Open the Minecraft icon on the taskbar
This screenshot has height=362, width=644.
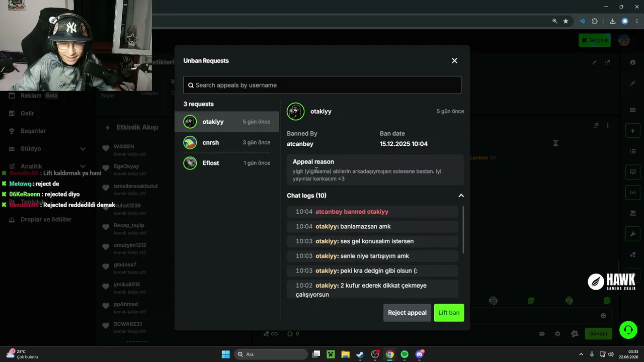[x=331, y=354]
